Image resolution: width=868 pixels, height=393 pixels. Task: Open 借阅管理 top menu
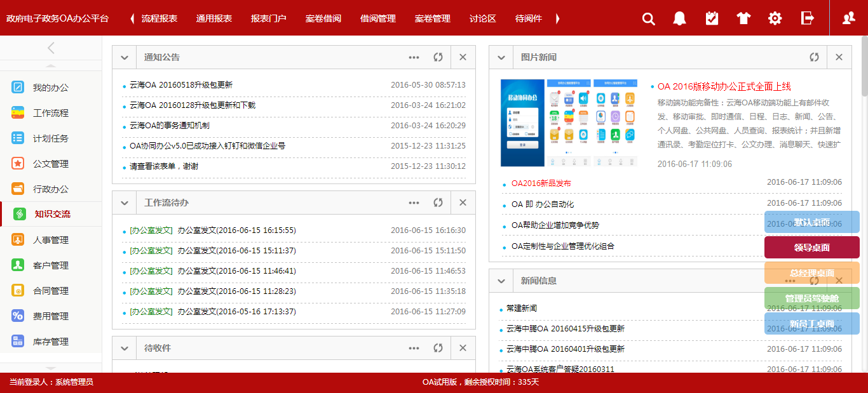point(378,18)
